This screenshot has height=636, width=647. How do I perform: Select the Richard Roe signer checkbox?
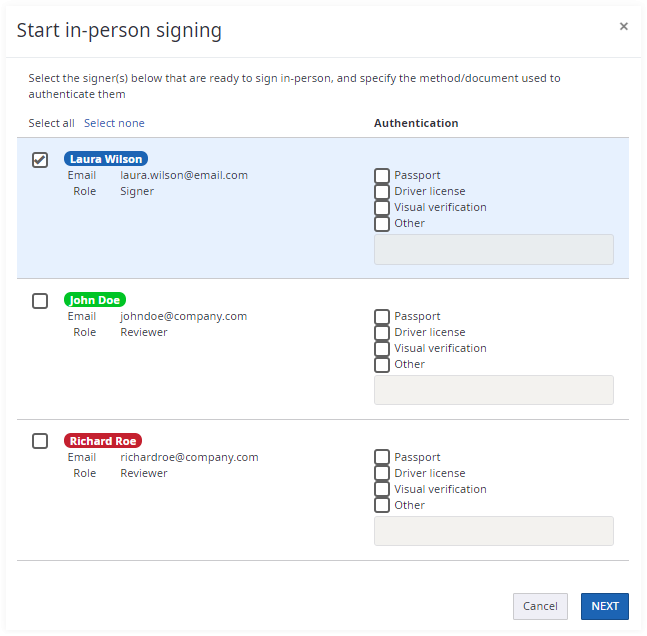[40, 441]
